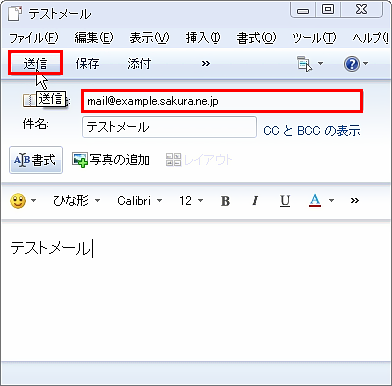The image size is (392, 386).
Task: Expand the toolbar overflow chevron next to 添付
Action: [206, 63]
